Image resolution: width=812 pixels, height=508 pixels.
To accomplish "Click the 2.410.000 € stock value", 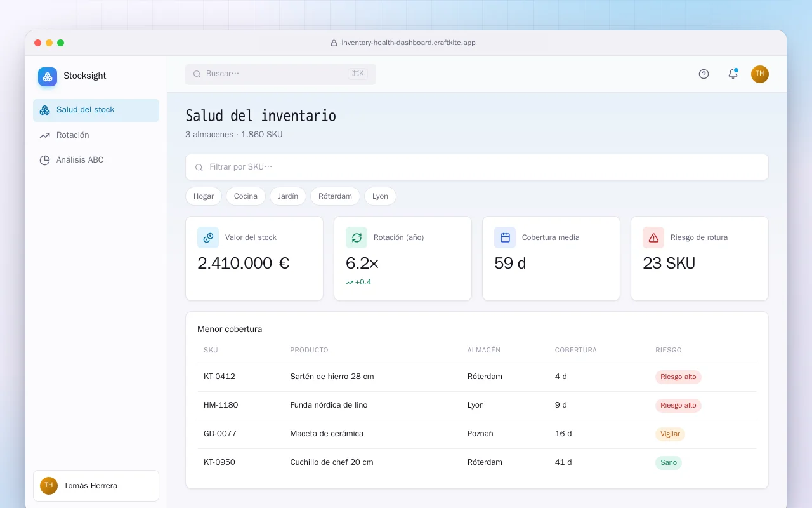I will click(x=244, y=263).
